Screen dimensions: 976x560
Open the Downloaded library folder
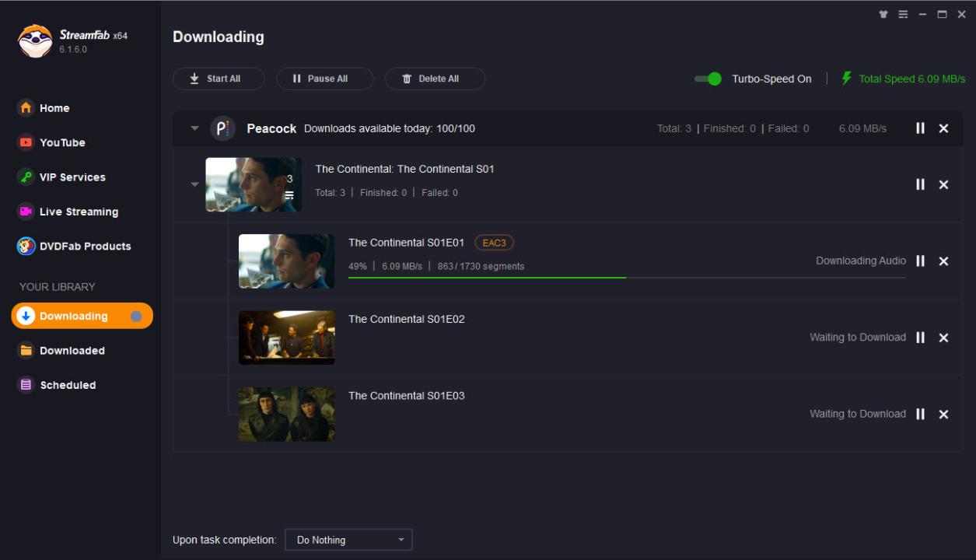point(62,351)
